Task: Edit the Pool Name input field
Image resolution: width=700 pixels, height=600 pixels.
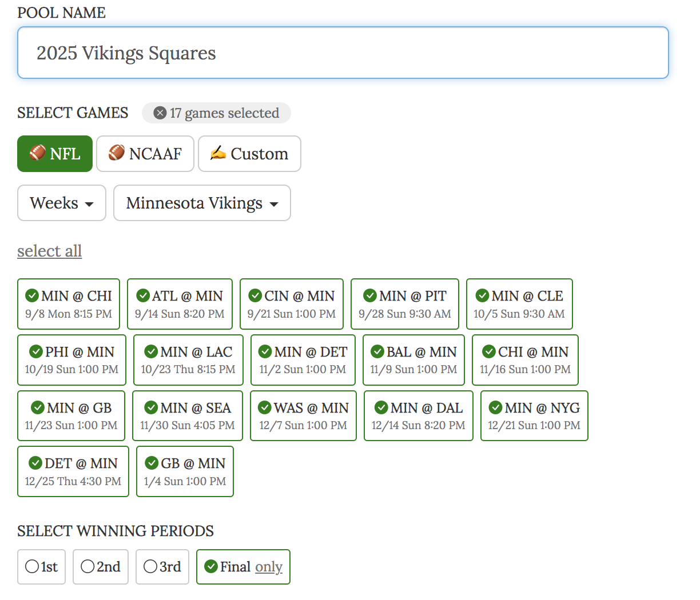Action: coord(343,53)
